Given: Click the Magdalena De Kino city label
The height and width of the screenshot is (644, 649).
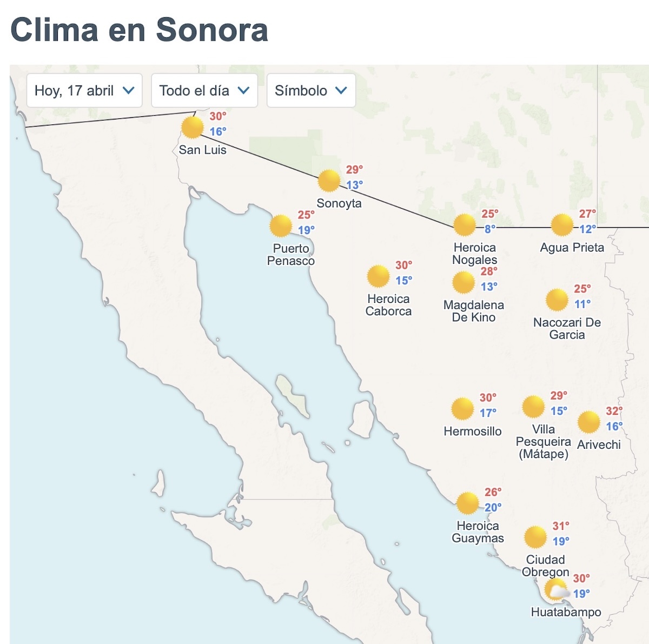Looking at the screenshot, I should tap(475, 311).
